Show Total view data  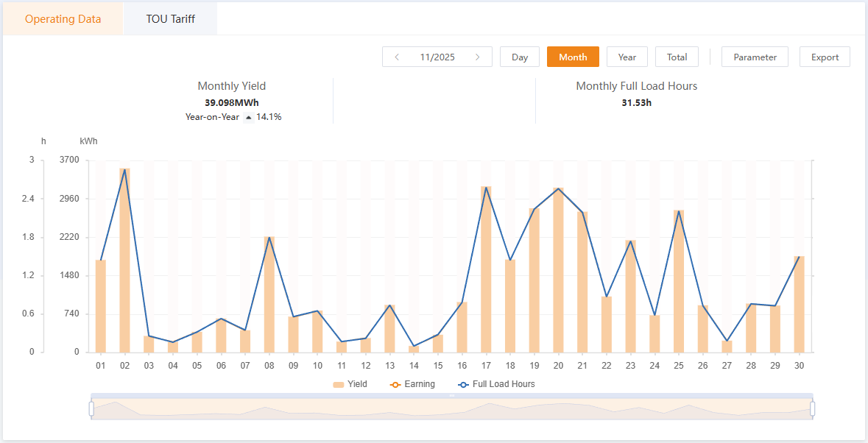[x=677, y=57]
